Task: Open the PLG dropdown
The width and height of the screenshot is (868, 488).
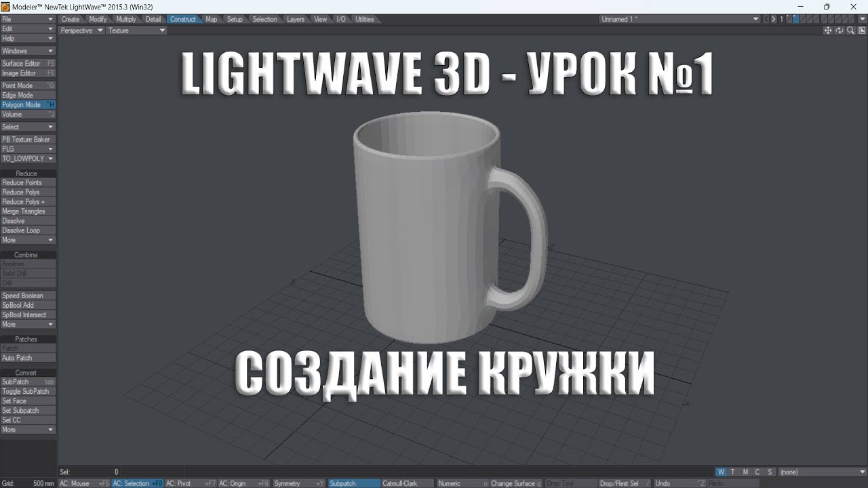Action: point(28,148)
